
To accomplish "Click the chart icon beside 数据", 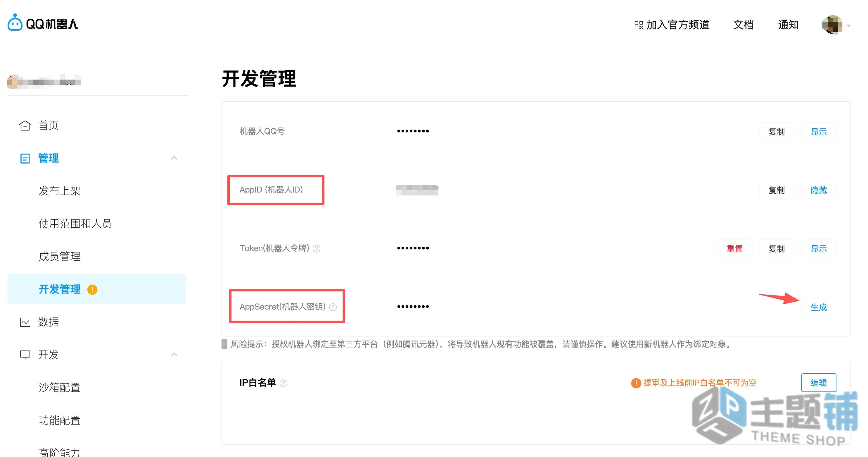I will point(25,322).
